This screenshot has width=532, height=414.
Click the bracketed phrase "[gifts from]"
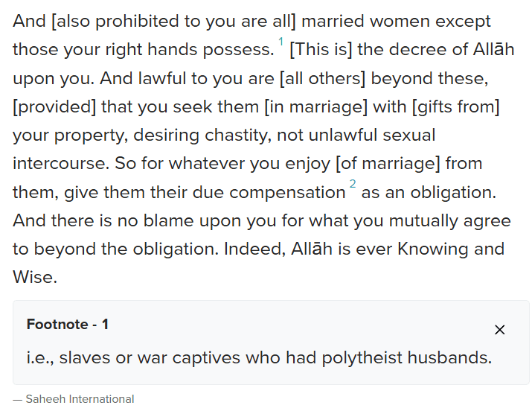tap(457, 106)
